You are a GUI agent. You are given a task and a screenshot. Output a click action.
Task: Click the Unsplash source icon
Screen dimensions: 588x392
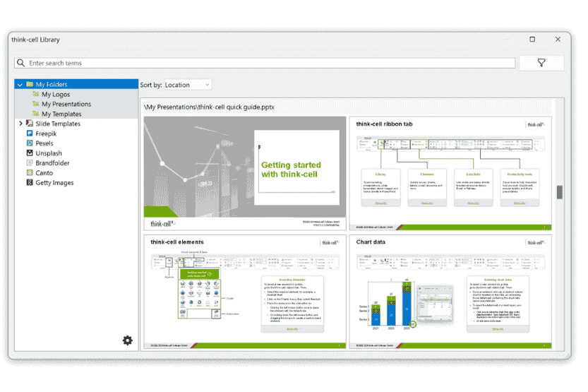(30, 153)
